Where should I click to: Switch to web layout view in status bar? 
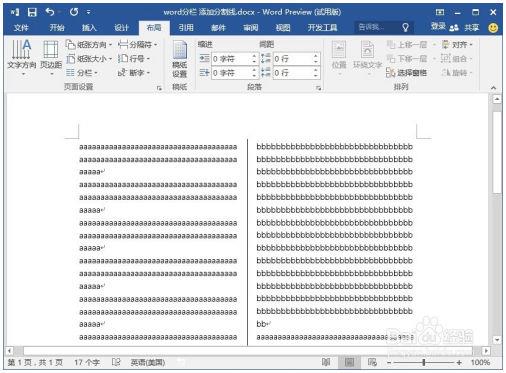372,362
